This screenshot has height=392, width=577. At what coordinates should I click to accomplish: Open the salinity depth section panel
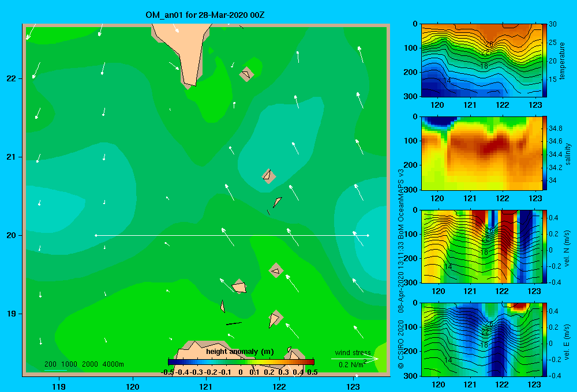pyautogui.click(x=482, y=153)
